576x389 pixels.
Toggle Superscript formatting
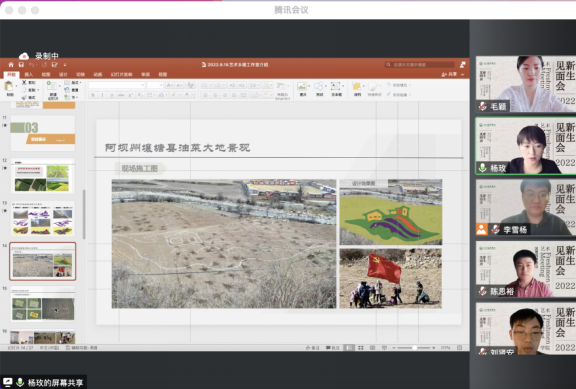(130, 95)
